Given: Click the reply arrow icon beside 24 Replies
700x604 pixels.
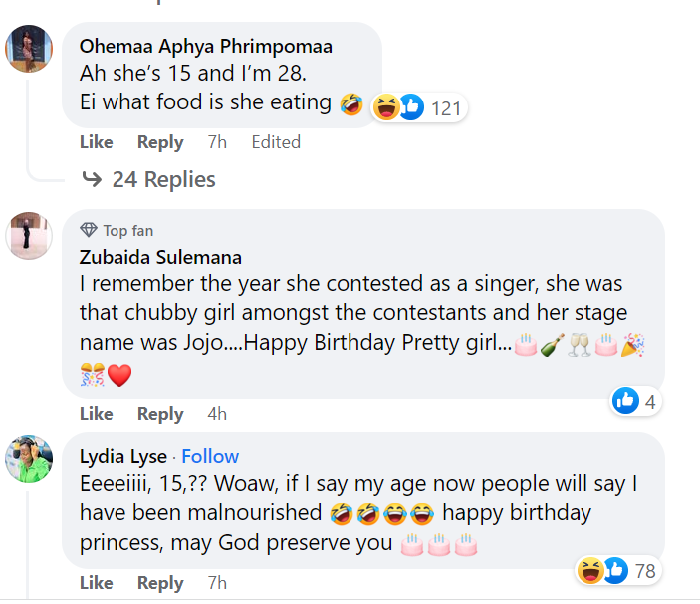Looking at the screenshot, I should pyautogui.click(x=91, y=180).
